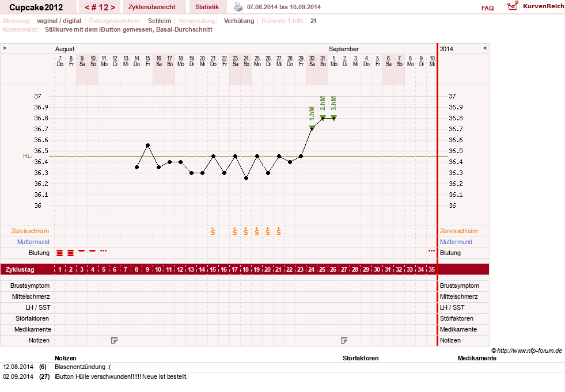
Task: Open the Cupcake2012 profile tab
Action: click(36, 7)
